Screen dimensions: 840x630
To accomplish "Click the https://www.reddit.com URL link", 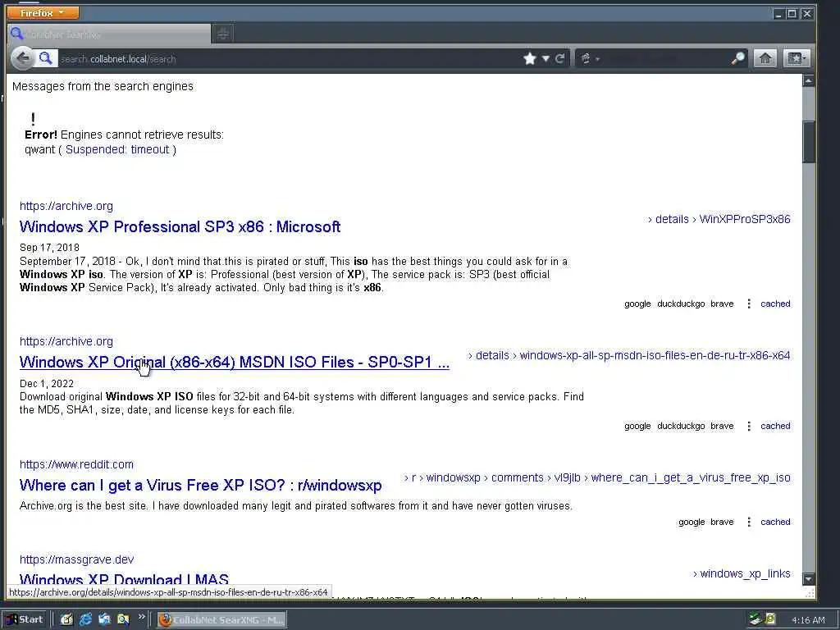I will pyautogui.click(x=76, y=464).
